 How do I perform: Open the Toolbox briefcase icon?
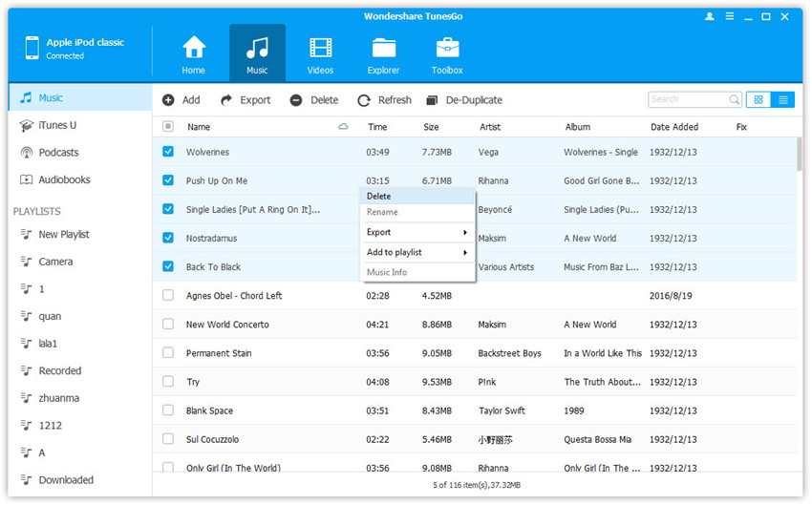pyautogui.click(x=447, y=49)
